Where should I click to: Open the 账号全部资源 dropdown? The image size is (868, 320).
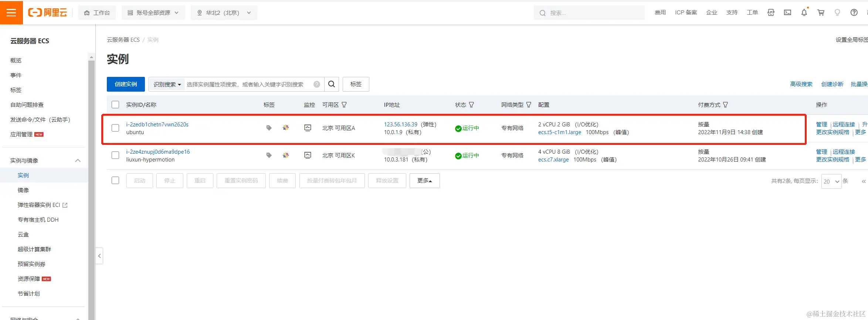click(153, 13)
